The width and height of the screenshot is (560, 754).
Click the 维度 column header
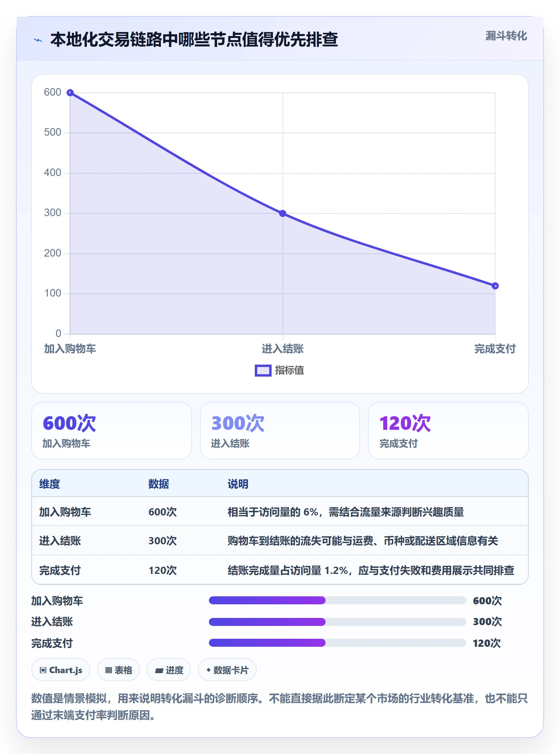(50, 484)
